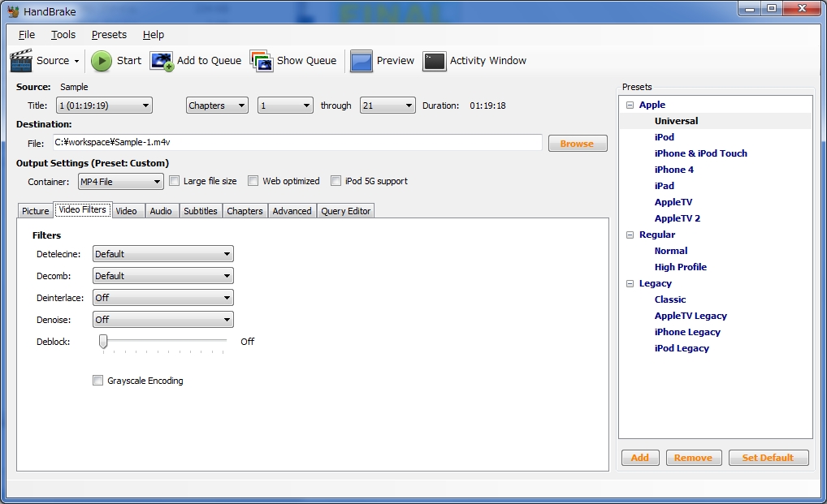Collapse the Apple presets group
Viewport: 827px width, 504px height.
click(x=630, y=105)
